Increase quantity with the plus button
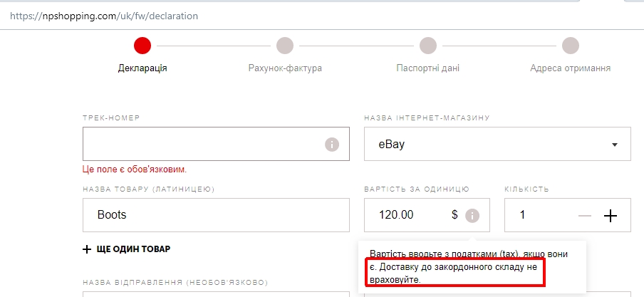Image resolution: width=644 pixels, height=297 pixels. click(x=611, y=215)
